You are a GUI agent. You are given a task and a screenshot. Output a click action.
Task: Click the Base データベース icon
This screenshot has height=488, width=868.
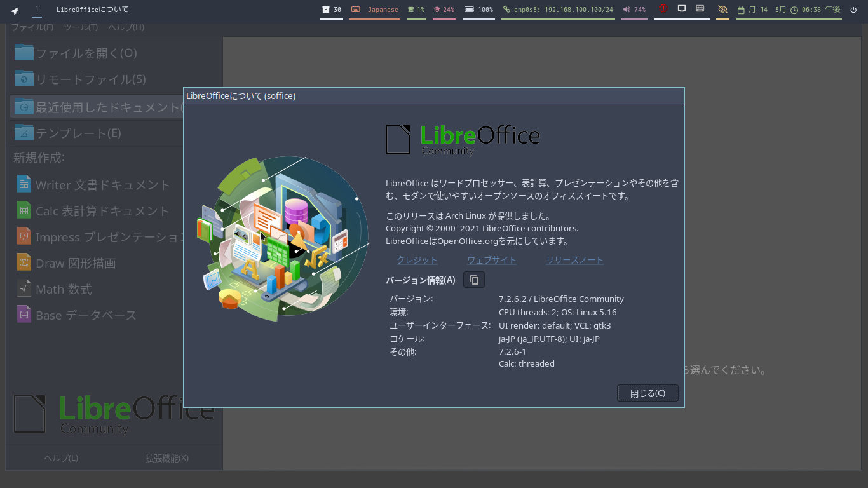coord(24,315)
